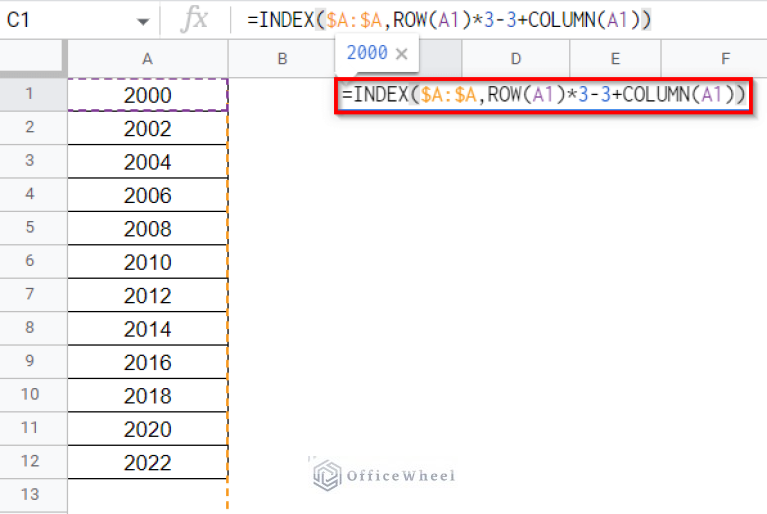
Task: Select column D header
Action: point(516,59)
